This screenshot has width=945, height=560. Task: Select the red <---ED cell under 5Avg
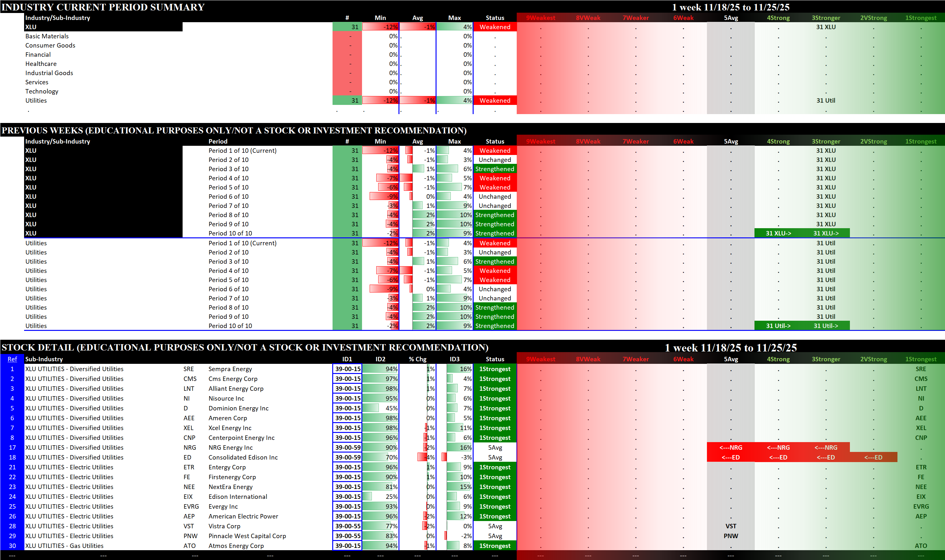(x=731, y=457)
